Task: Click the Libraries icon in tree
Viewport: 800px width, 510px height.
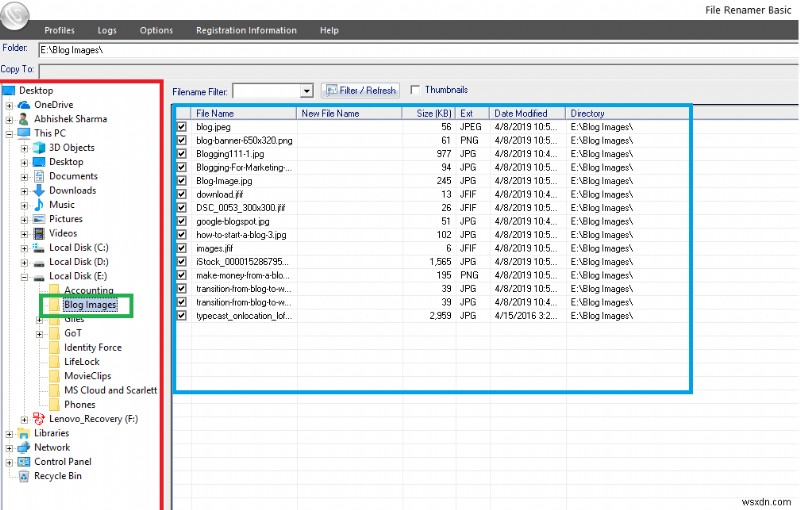Action: tap(23, 433)
